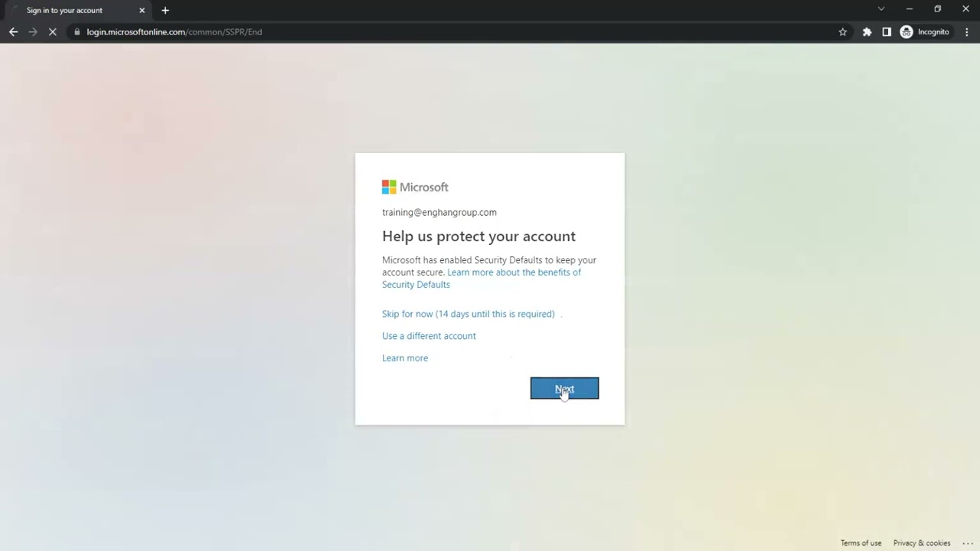The height and width of the screenshot is (551, 980).
Task: Click Help us protect your account heading
Action: click(479, 236)
